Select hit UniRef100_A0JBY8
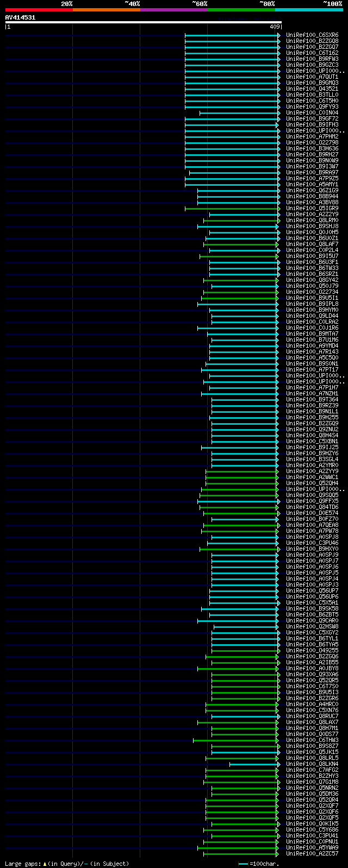348x868 pixels. click(x=312, y=669)
